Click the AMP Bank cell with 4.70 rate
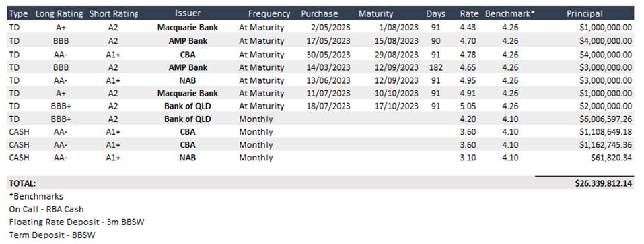This screenshot has width=644, height=244. pos(188,41)
